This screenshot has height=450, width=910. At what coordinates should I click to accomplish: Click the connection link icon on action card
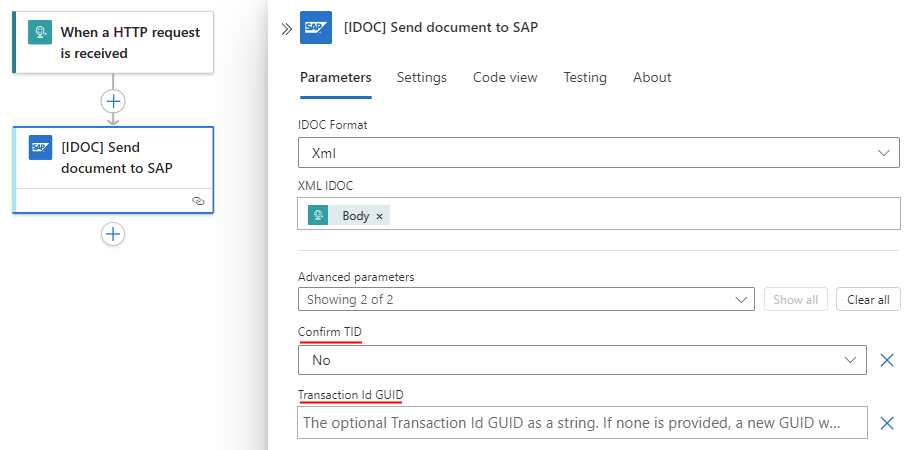(198, 201)
